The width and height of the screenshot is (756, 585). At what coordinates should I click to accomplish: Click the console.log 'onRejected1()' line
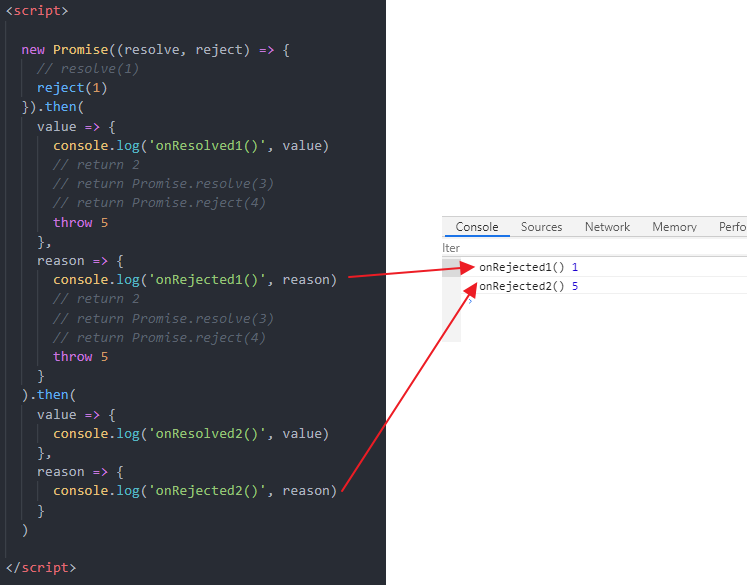195,280
